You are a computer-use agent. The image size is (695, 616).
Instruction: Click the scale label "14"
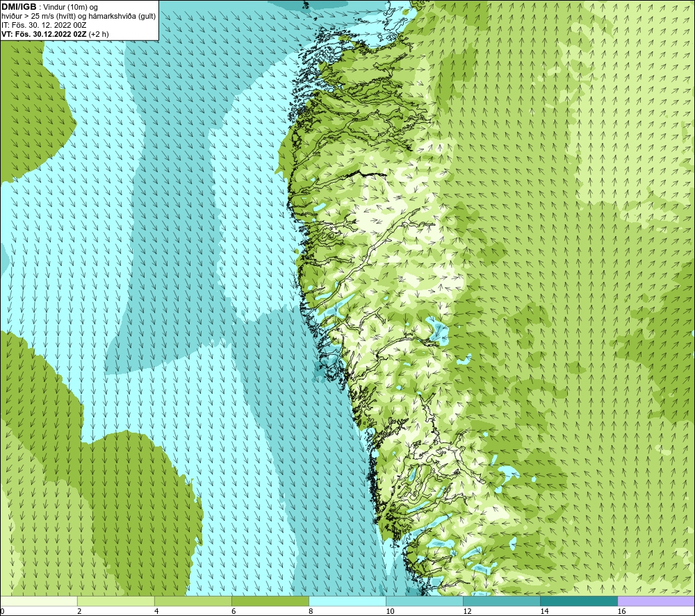point(544,611)
